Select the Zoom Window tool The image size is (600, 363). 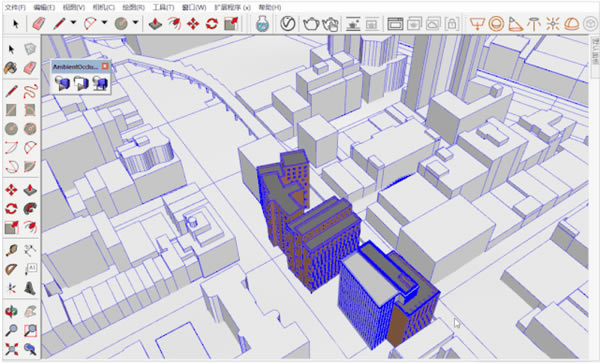30,330
